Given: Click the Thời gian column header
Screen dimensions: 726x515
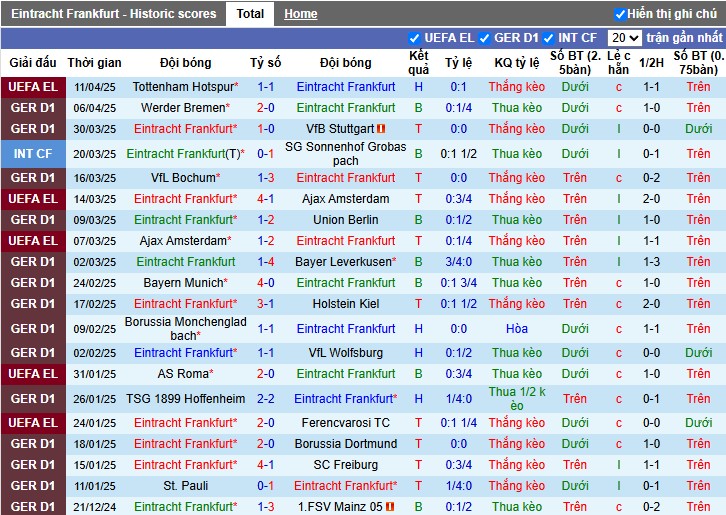Looking at the screenshot, I should click(x=94, y=63).
